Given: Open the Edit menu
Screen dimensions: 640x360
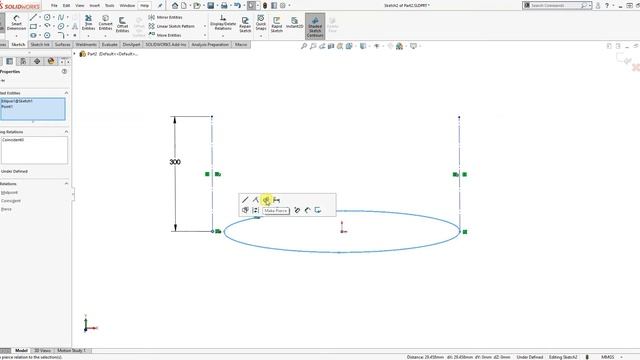Looking at the screenshot, I should coord(66,6).
